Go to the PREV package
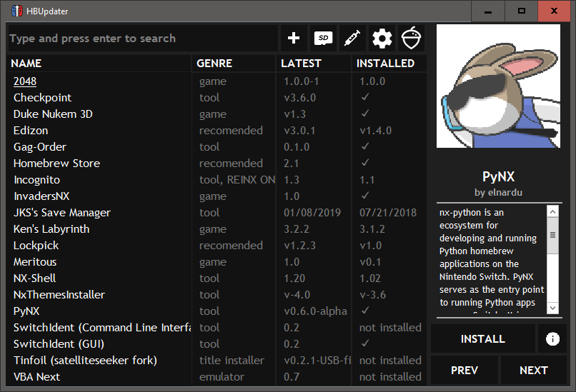 click(465, 370)
